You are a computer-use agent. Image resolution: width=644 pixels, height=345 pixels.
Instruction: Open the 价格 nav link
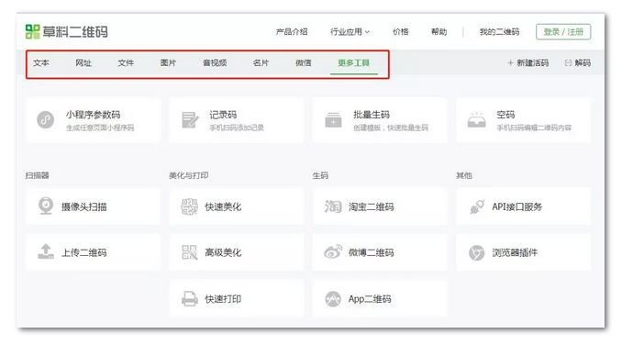pyautogui.click(x=401, y=31)
